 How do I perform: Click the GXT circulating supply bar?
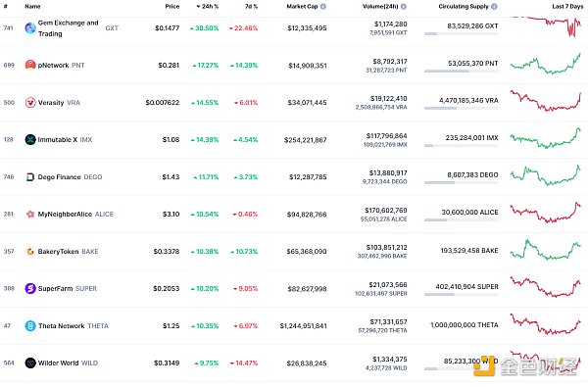click(x=462, y=33)
